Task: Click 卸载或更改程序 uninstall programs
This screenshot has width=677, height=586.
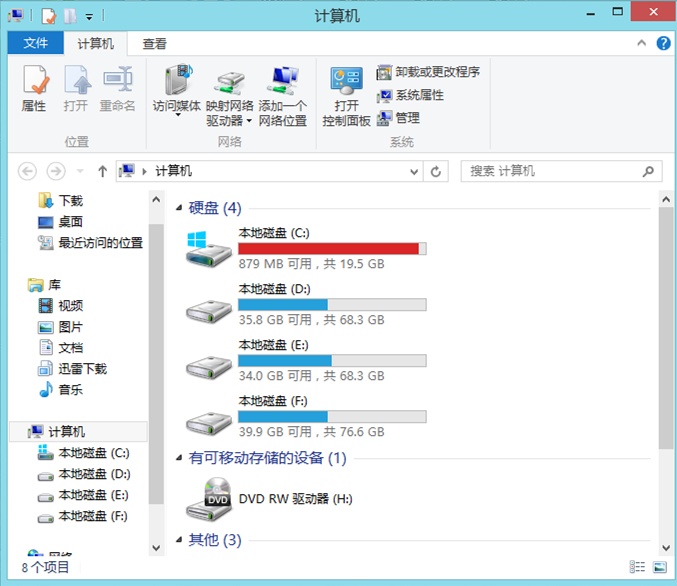Action: [428, 72]
